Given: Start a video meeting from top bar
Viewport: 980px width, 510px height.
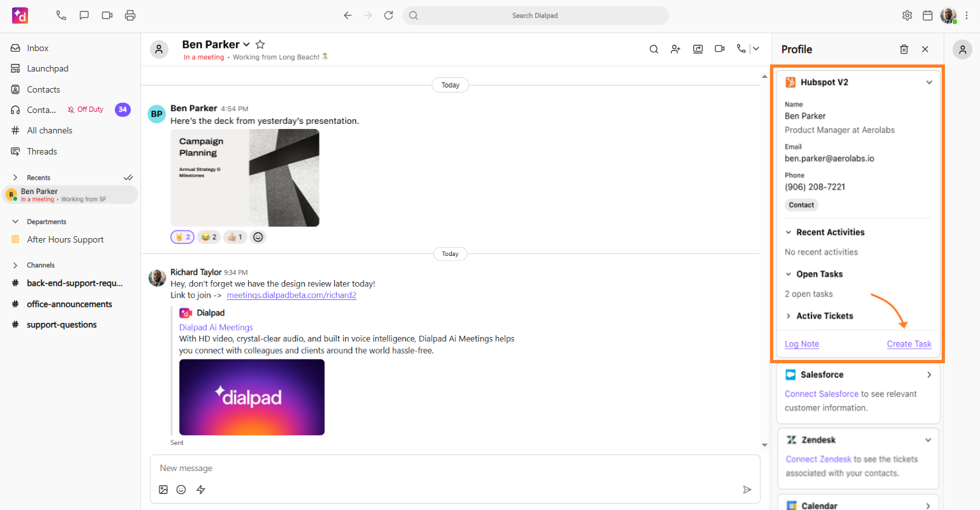Looking at the screenshot, I should pyautogui.click(x=107, y=15).
